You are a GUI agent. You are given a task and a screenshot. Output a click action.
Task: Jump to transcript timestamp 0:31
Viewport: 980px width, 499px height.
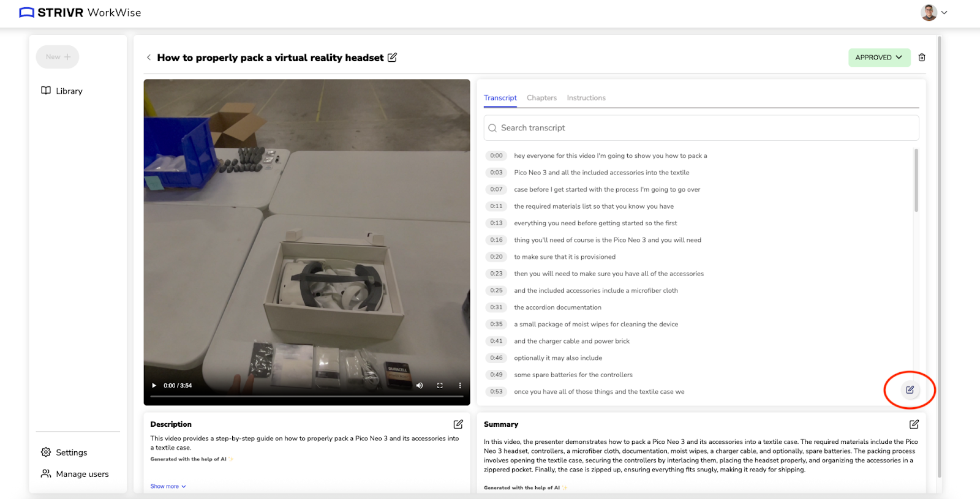[496, 307]
